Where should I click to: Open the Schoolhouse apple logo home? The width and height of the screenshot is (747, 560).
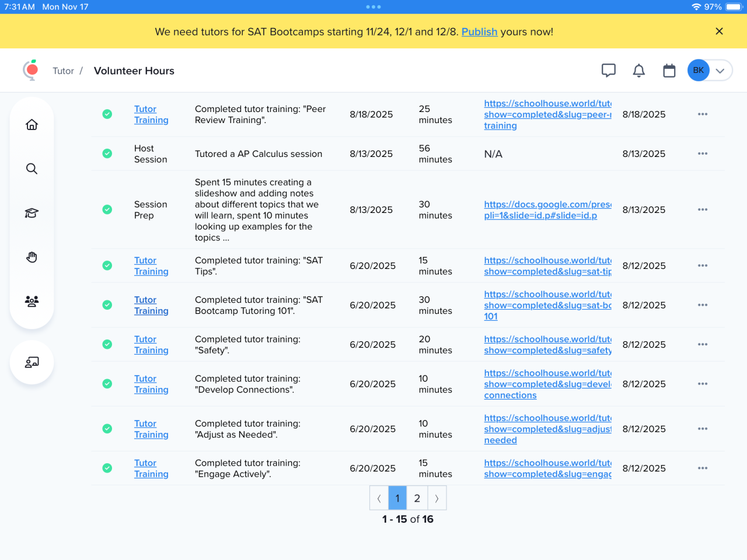coord(31,70)
